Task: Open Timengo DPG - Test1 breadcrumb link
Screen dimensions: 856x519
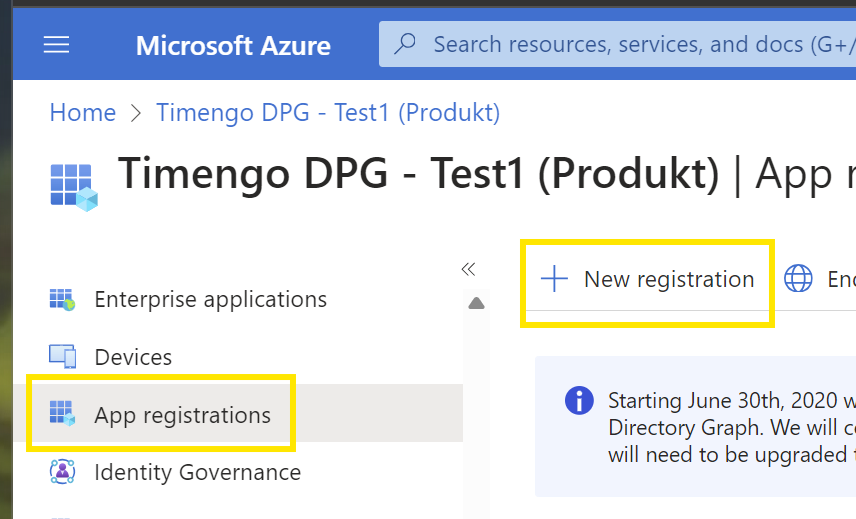Action: click(328, 113)
